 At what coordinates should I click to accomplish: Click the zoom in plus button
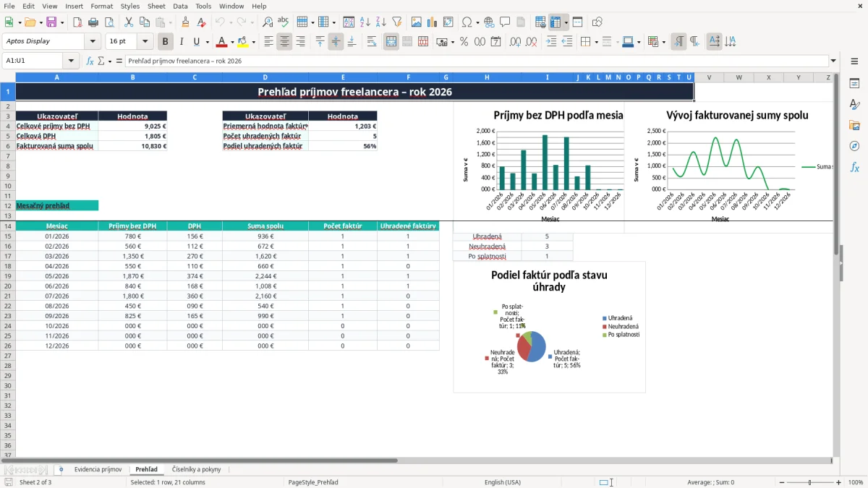839,482
